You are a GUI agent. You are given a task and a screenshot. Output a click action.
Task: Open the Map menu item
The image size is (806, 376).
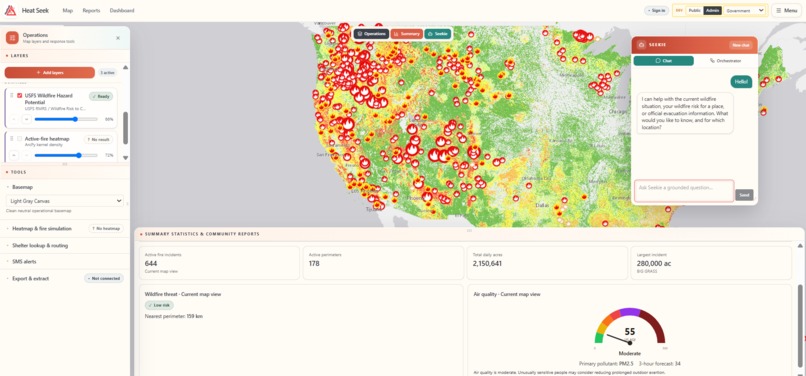point(67,10)
